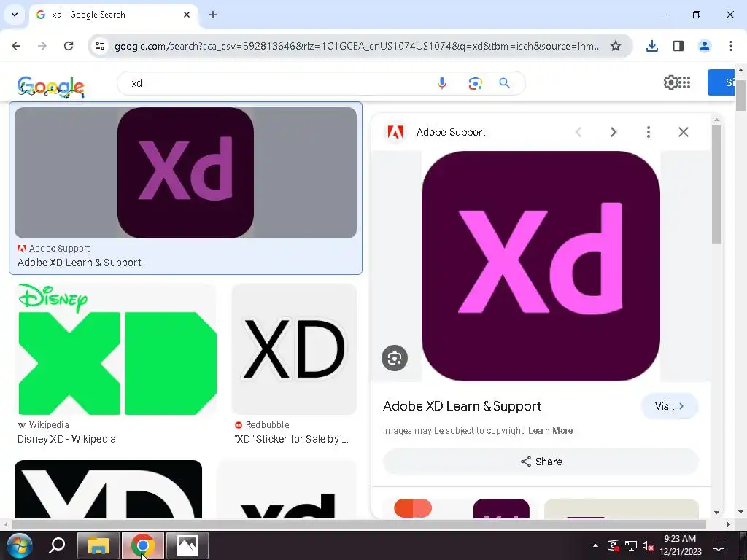The width and height of the screenshot is (747, 560).
Task: Open the Learn More copyright link
Action: click(550, 430)
